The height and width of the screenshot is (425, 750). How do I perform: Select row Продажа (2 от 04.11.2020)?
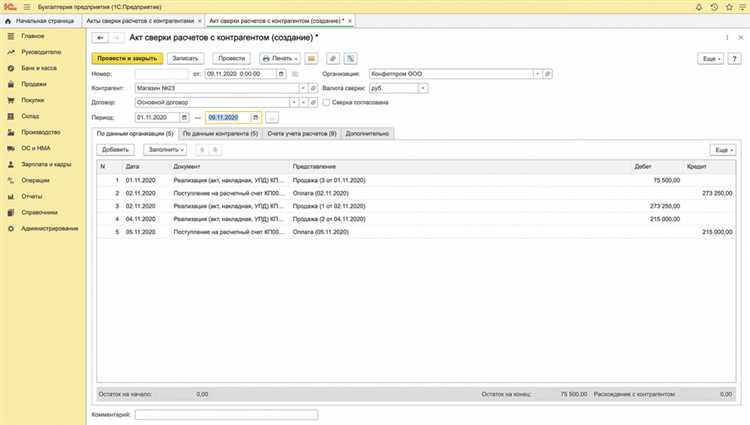pyautogui.click(x=416, y=219)
